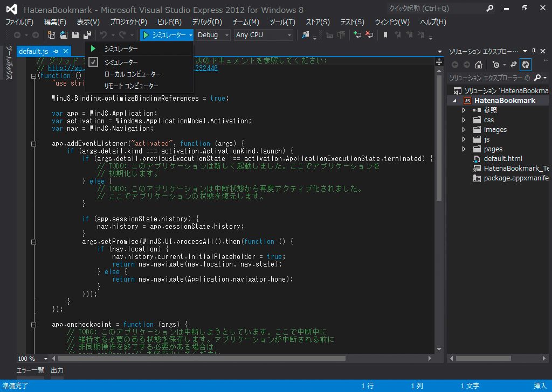
Task: Go to next bookmark icon
Action: click(409, 35)
